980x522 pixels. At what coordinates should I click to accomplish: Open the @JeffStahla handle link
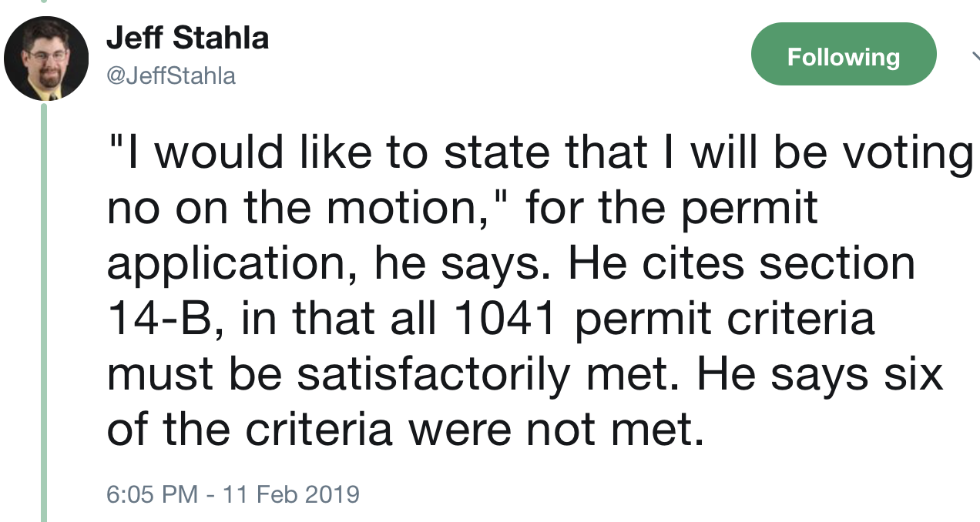click(170, 76)
